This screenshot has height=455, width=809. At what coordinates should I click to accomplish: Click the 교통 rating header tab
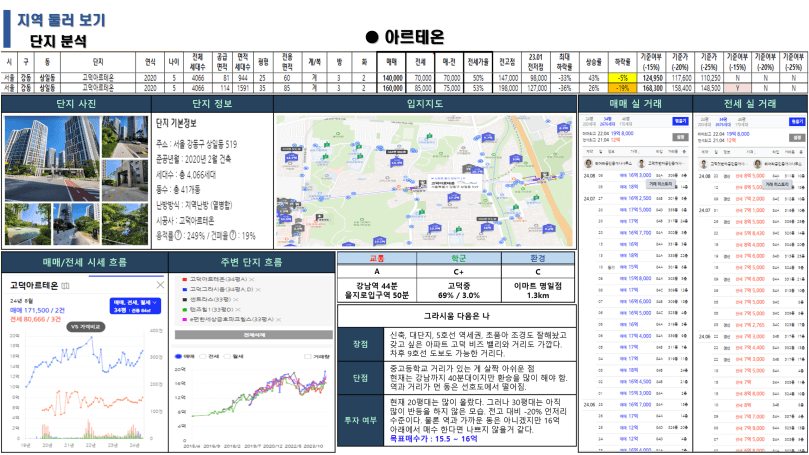(377, 258)
